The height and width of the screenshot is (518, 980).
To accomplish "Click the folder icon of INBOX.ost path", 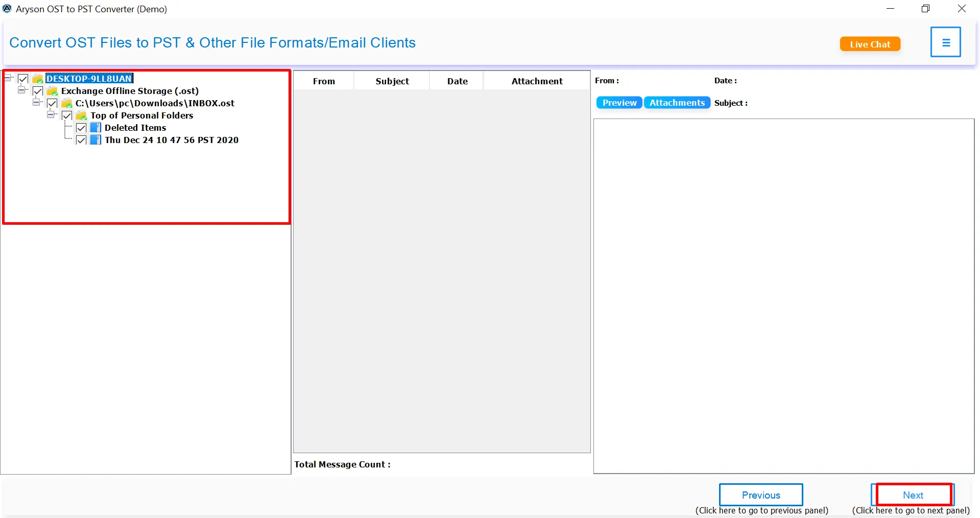I will click(67, 103).
